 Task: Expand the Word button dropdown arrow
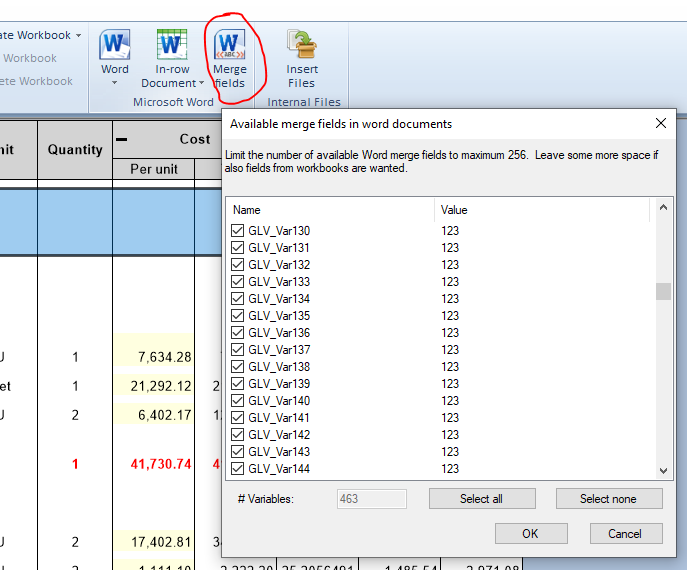115,84
